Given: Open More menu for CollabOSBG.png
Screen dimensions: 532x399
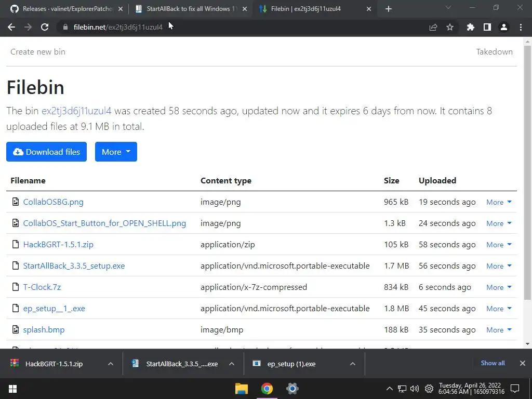Looking at the screenshot, I should coord(499,202).
